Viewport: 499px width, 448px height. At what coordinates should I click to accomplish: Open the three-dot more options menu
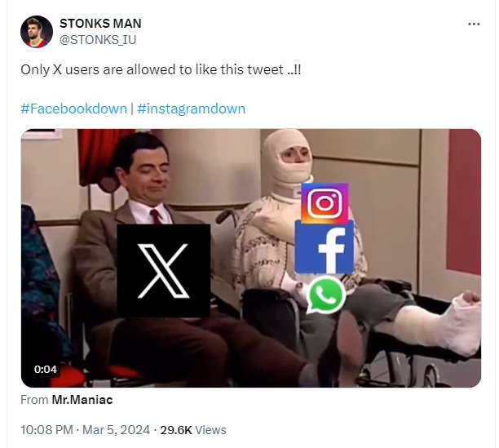(474, 24)
